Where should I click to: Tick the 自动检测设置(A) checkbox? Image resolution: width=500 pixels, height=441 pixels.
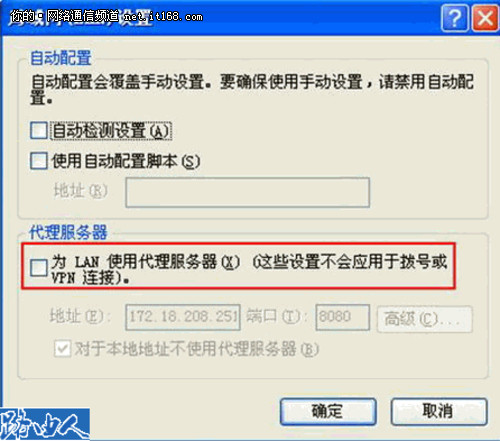39,130
